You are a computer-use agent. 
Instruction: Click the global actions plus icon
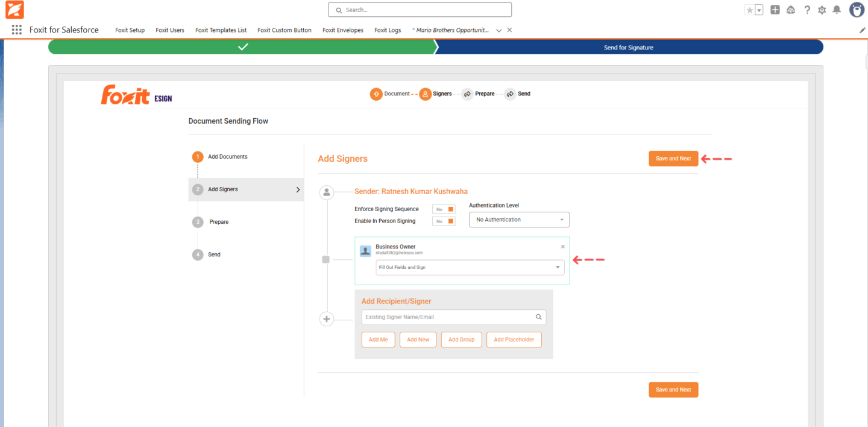coord(775,10)
